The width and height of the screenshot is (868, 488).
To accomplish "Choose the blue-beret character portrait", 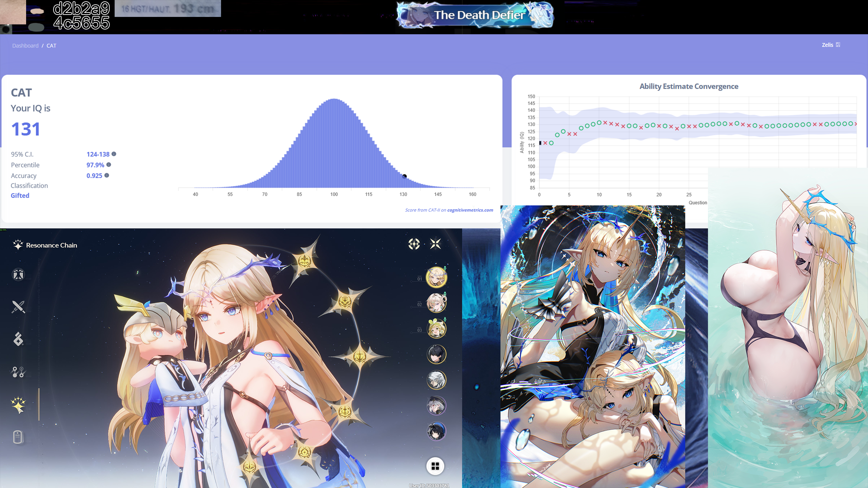I will pos(436,431).
